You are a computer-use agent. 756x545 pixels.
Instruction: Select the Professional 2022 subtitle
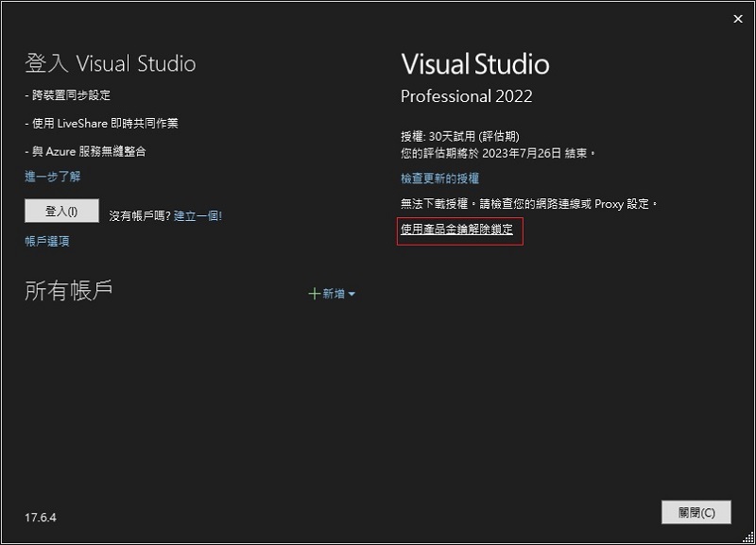pyautogui.click(x=466, y=95)
